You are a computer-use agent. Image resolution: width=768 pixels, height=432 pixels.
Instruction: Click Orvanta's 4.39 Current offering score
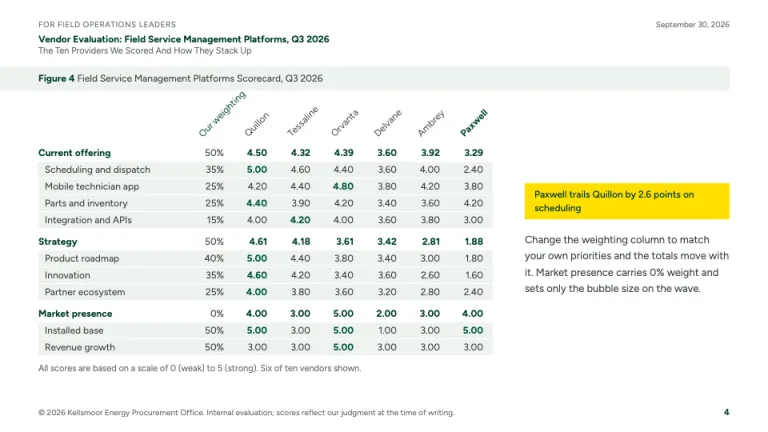pos(343,153)
